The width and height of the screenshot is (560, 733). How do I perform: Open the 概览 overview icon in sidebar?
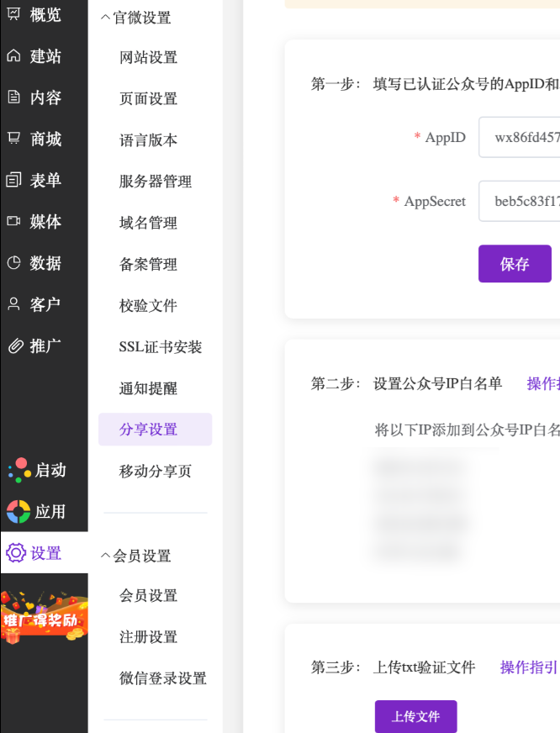[13, 14]
